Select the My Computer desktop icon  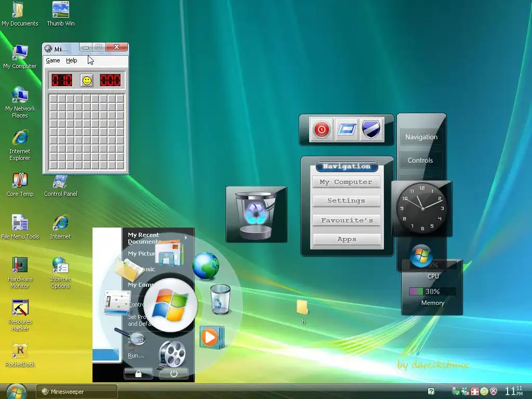[20, 57]
